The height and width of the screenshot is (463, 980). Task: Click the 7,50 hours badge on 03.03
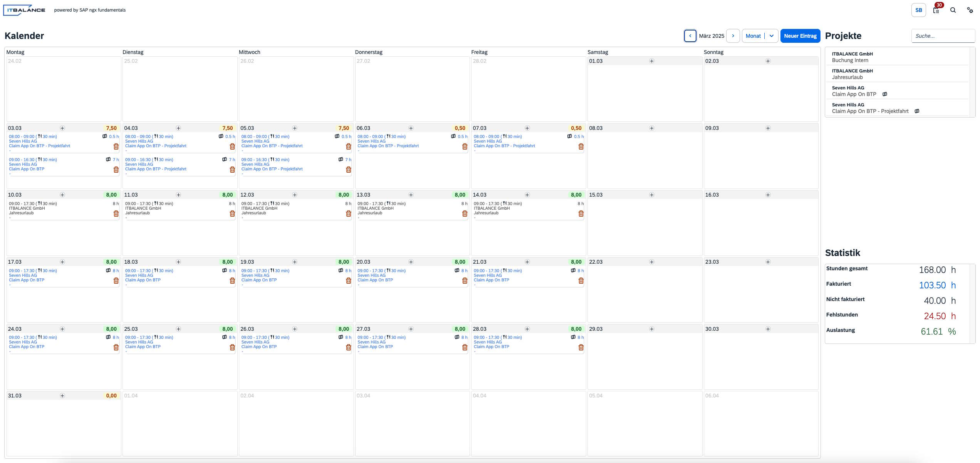(111, 128)
